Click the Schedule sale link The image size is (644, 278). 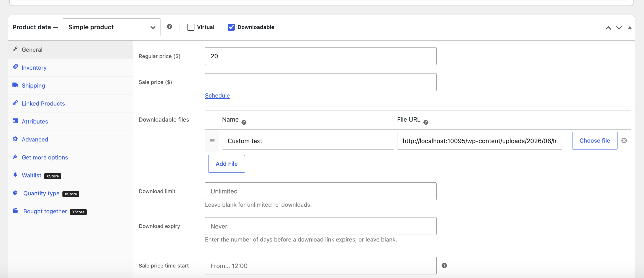click(x=217, y=96)
